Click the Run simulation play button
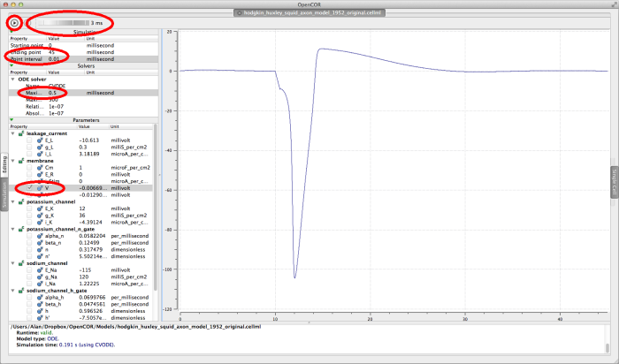The width and height of the screenshot is (619, 364). [x=14, y=21]
